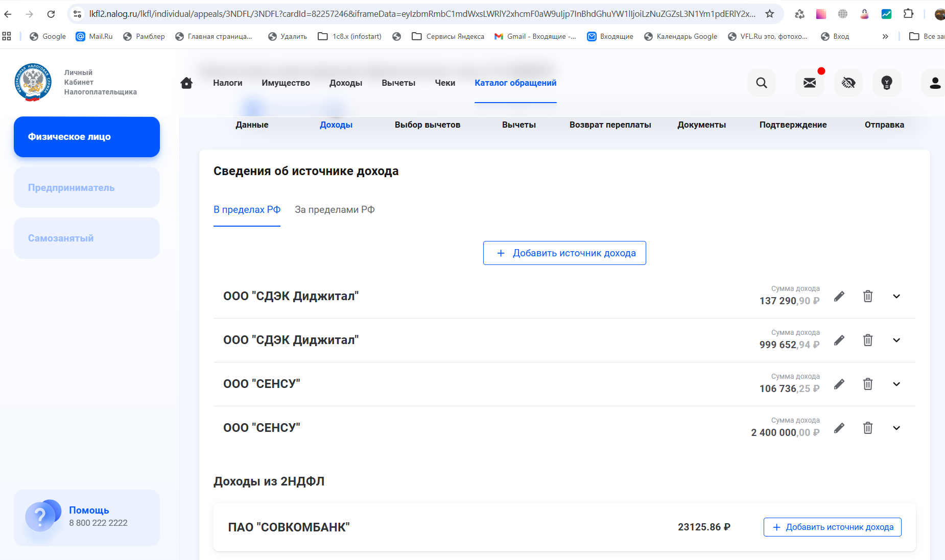Open the lightbulb hints icon
Viewport: 945px width, 560px height.
887,83
